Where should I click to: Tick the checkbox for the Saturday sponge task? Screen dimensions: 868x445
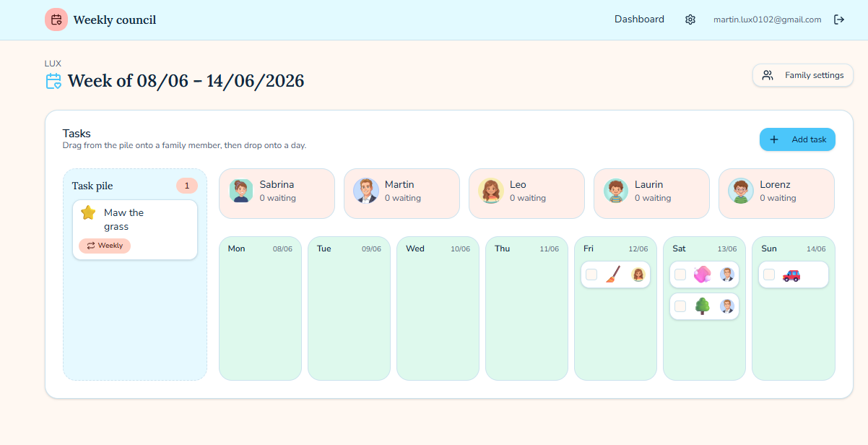point(680,275)
